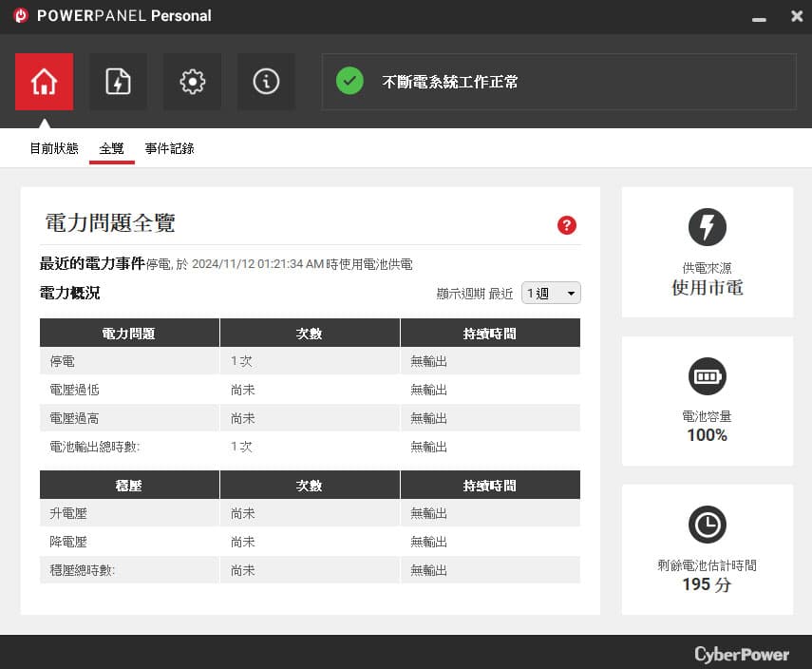This screenshot has height=669, width=812.
Task: Click the clock remaining runtime icon
Action: tap(707, 525)
